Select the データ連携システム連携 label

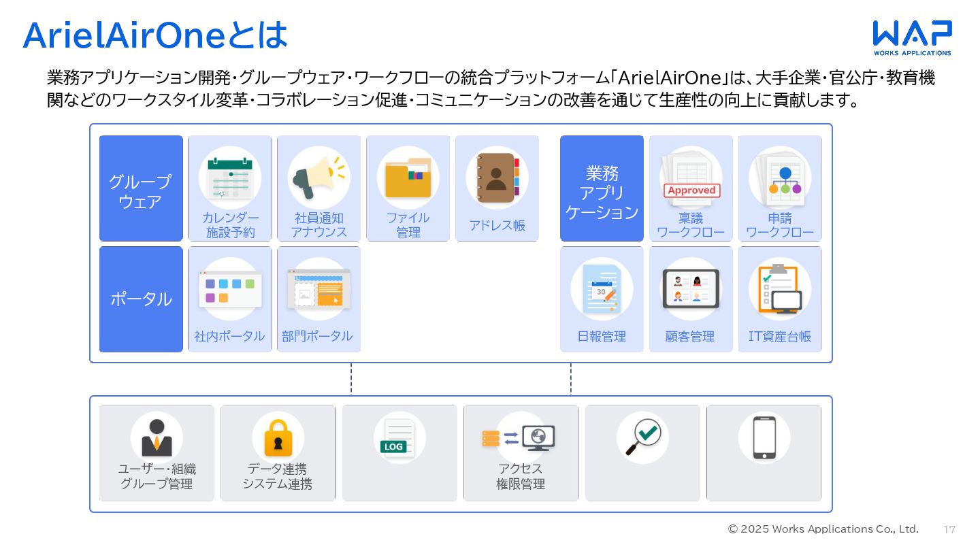coord(278,476)
